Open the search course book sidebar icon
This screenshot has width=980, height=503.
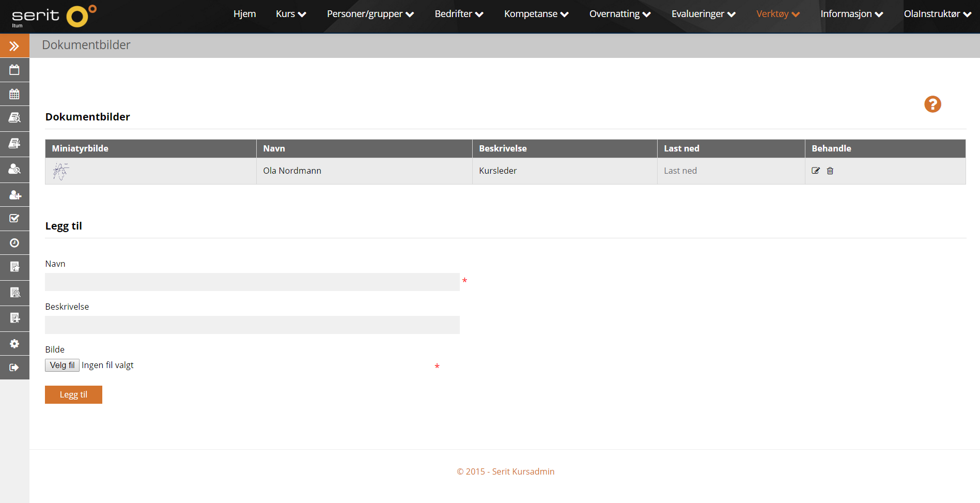14,118
